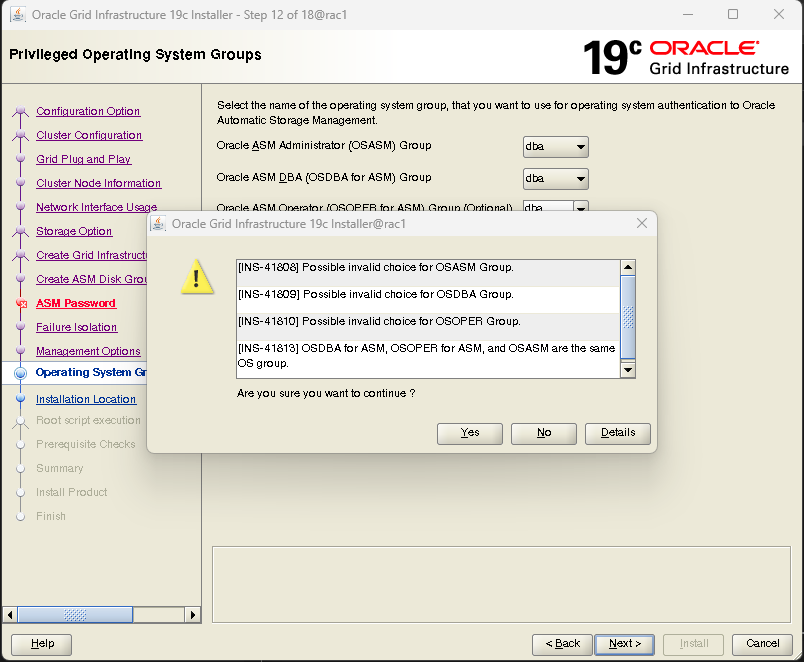Select the INS-41809 OSDBA warning message
This screenshot has width=804, height=662.
point(428,299)
